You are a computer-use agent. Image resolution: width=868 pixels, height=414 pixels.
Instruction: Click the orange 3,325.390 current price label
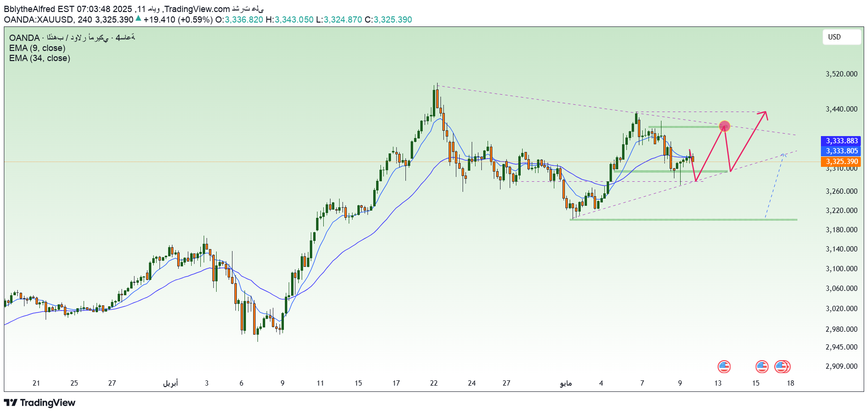coord(841,162)
